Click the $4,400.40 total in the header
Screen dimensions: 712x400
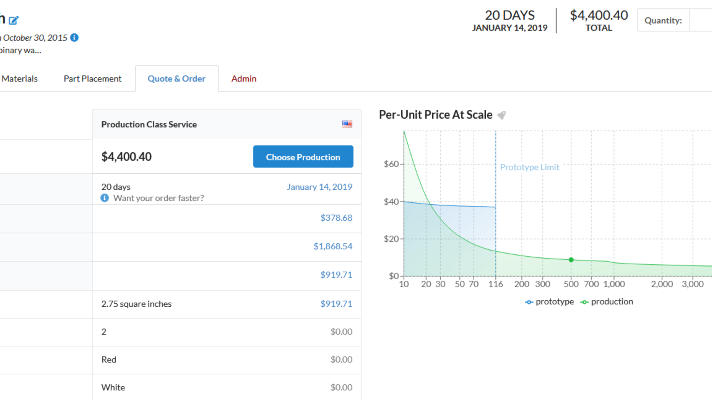coord(598,15)
